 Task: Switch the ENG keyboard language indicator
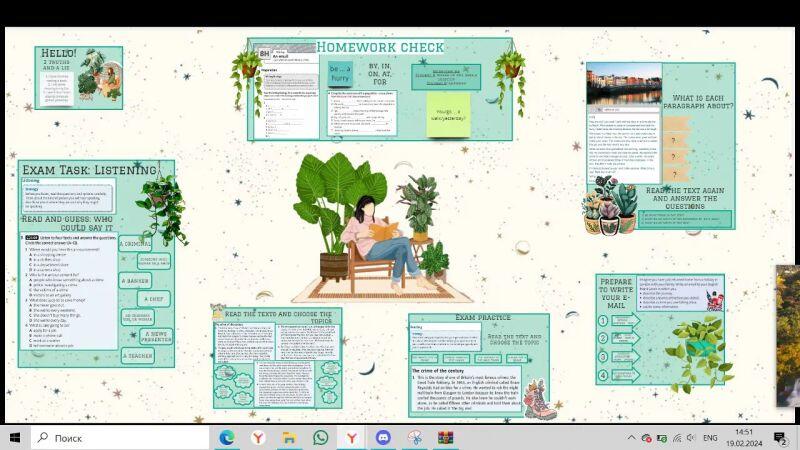(710, 438)
